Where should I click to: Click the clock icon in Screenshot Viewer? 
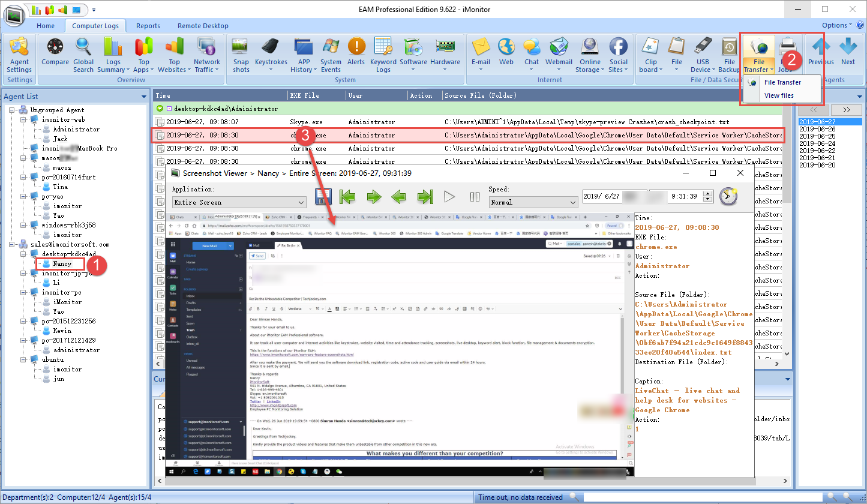pos(728,196)
